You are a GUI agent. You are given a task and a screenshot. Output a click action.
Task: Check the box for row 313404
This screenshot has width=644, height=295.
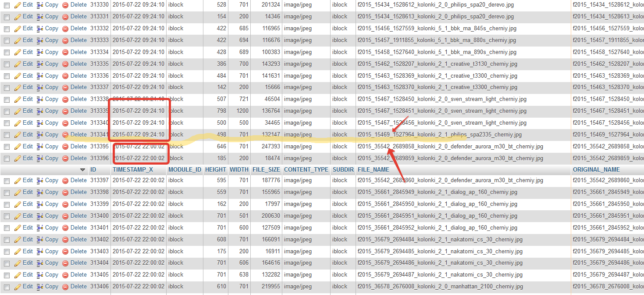(7, 263)
